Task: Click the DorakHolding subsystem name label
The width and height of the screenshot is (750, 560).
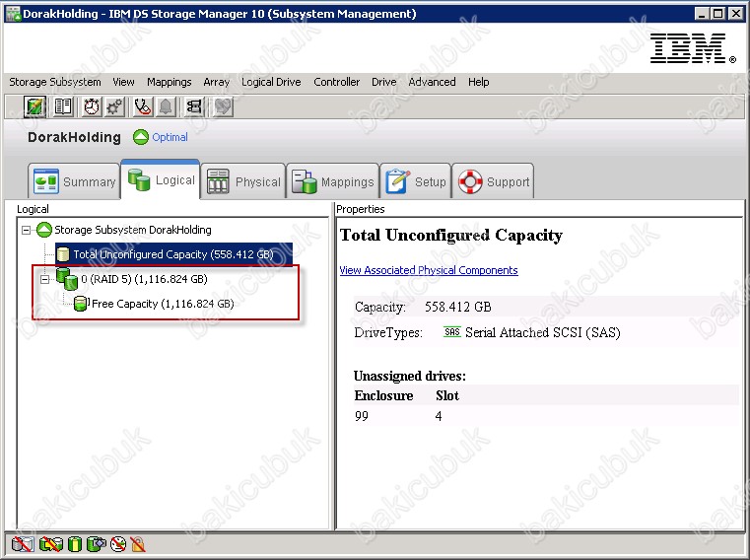Action: click(74, 137)
